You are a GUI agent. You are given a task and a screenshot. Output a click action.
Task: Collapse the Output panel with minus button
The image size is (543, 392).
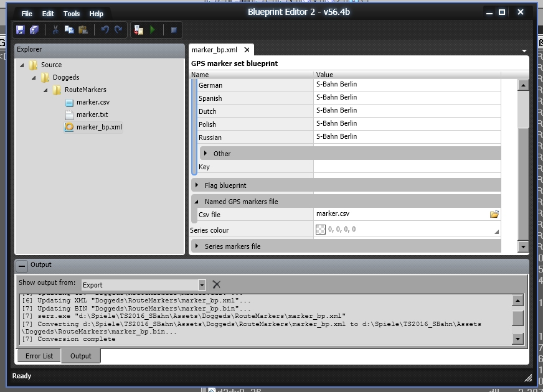(22, 266)
